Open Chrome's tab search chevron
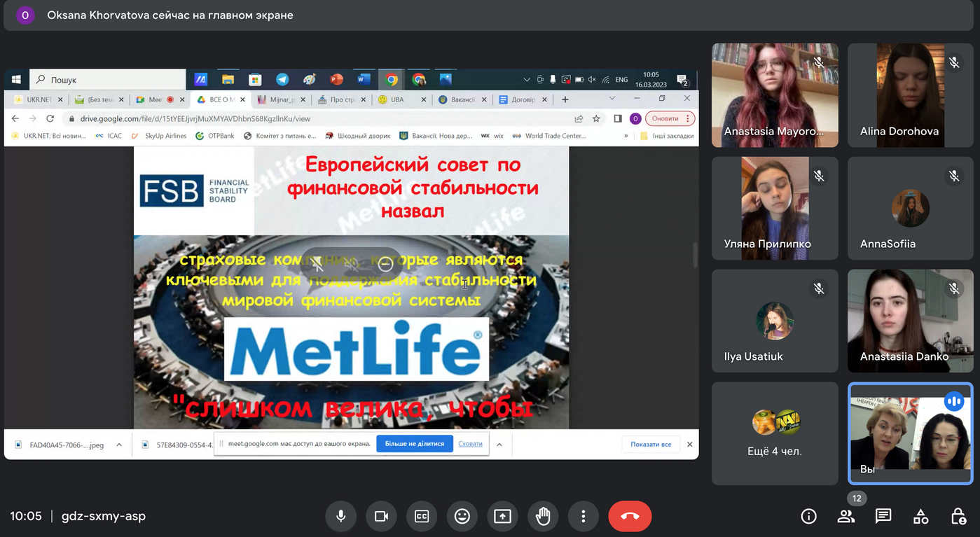 [612, 99]
